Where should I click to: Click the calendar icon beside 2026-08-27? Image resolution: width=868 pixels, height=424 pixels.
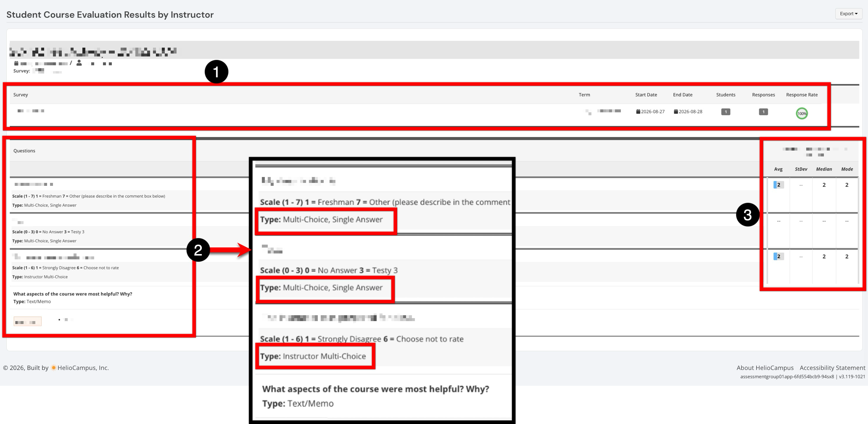pyautogui.click(x=638, y=111)
